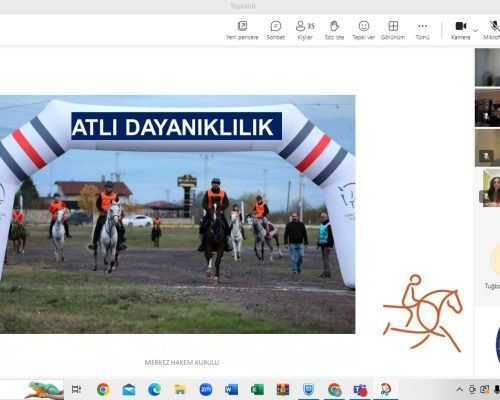Click the MERKEZ HAKEM KURULU footer text
The image size is (500, 400).
point(182,362)
